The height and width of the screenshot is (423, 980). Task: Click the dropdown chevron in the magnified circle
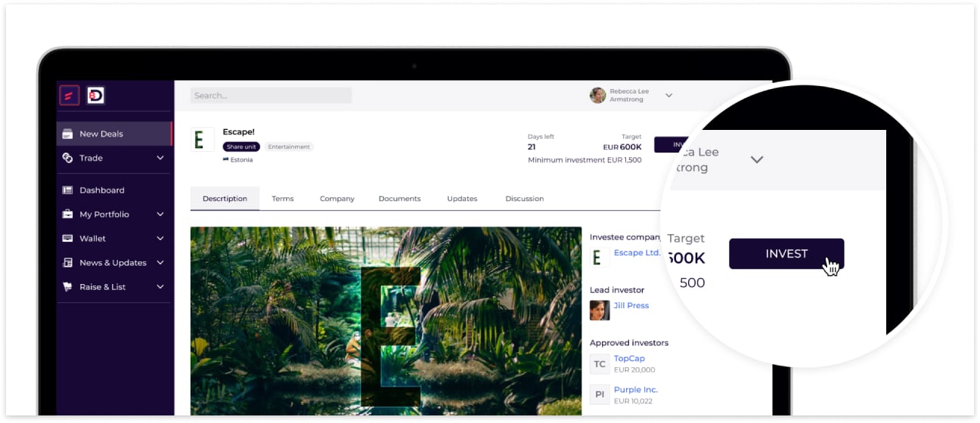point(757,160)
